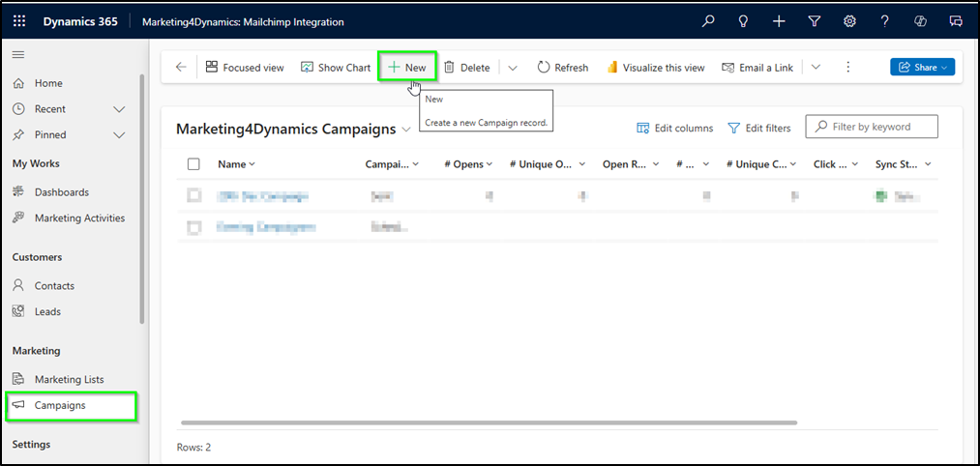
Task: Click the Focused view toolbar button
Action: point(245,68)
